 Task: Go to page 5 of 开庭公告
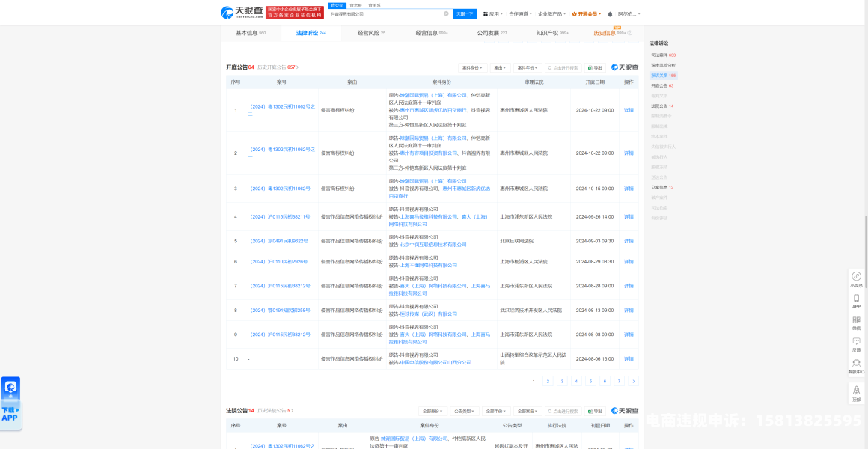pos(590,381)
